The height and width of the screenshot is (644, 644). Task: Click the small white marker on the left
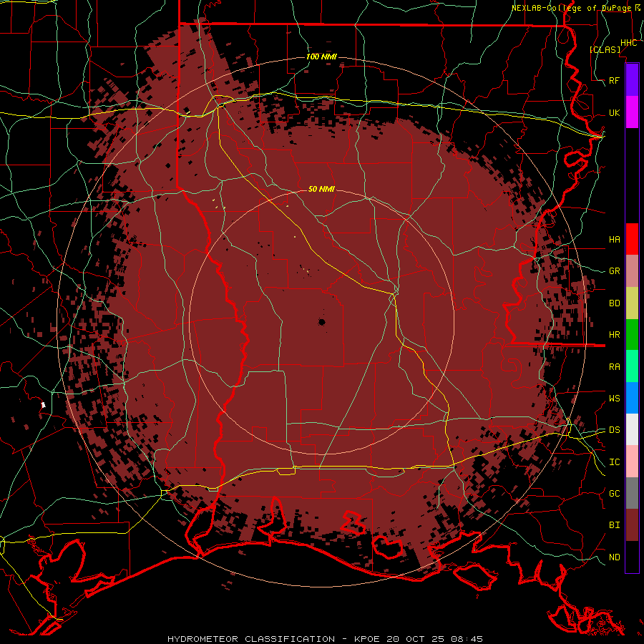(43, 406)
